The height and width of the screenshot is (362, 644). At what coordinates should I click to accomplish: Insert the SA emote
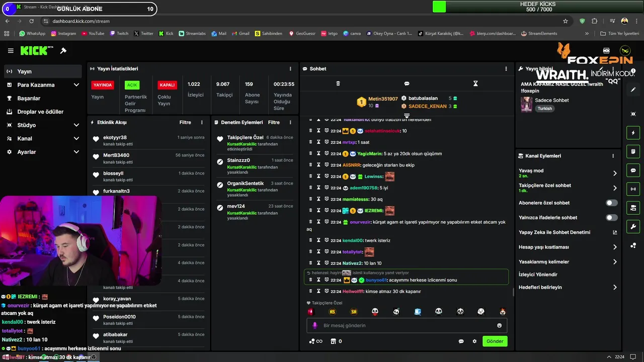tap(354, 312)
